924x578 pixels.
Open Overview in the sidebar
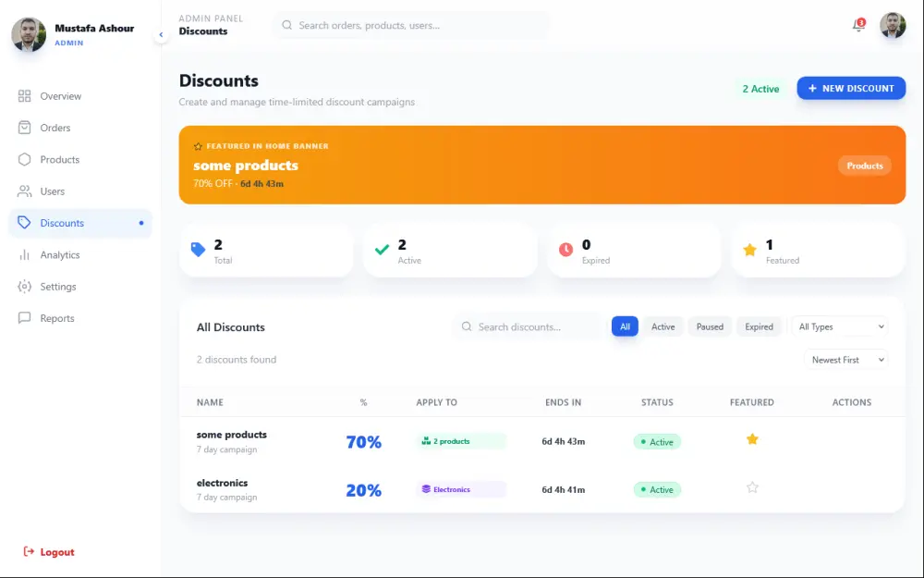click(x=80, y=96)
